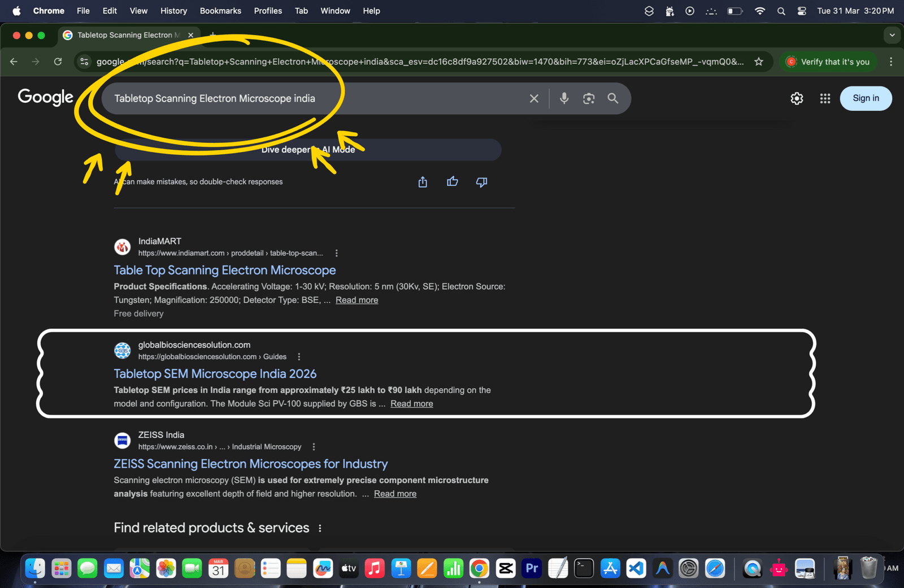Image resolution: width=904 pixels, height=588 pixels.
Task: Go forward to the next page
Action: coord(36,62)
